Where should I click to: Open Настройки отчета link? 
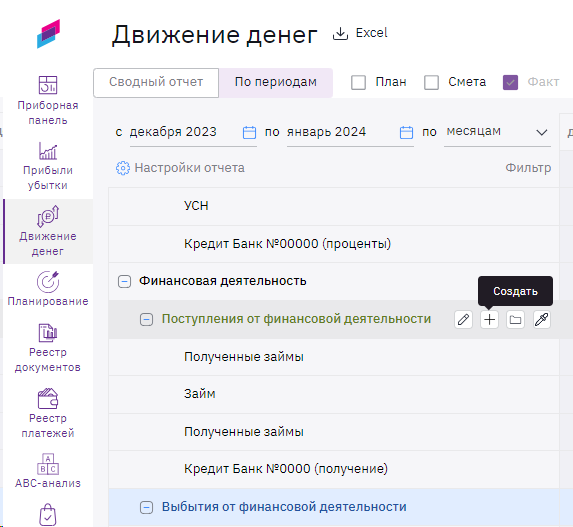(x=180, y=168)
